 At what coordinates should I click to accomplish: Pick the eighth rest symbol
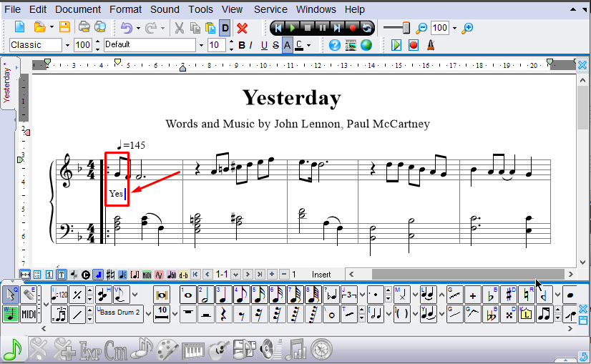[x=242, y=314]
